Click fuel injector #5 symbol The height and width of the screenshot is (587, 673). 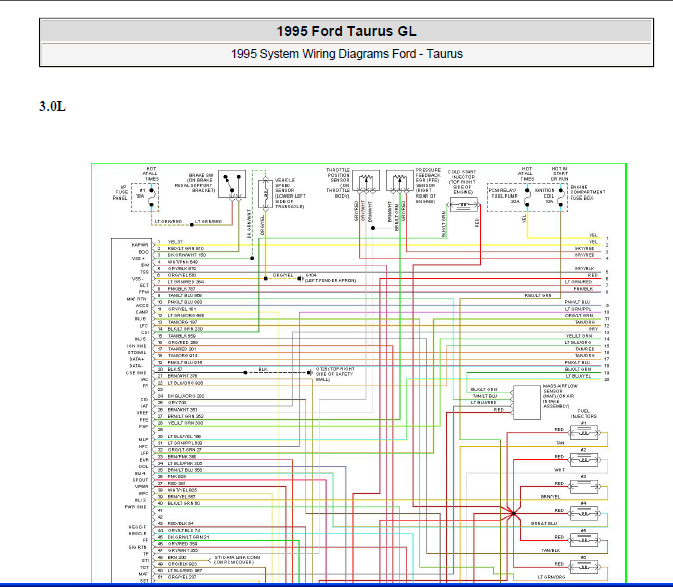pyautogui.click(x=584, y=540)
